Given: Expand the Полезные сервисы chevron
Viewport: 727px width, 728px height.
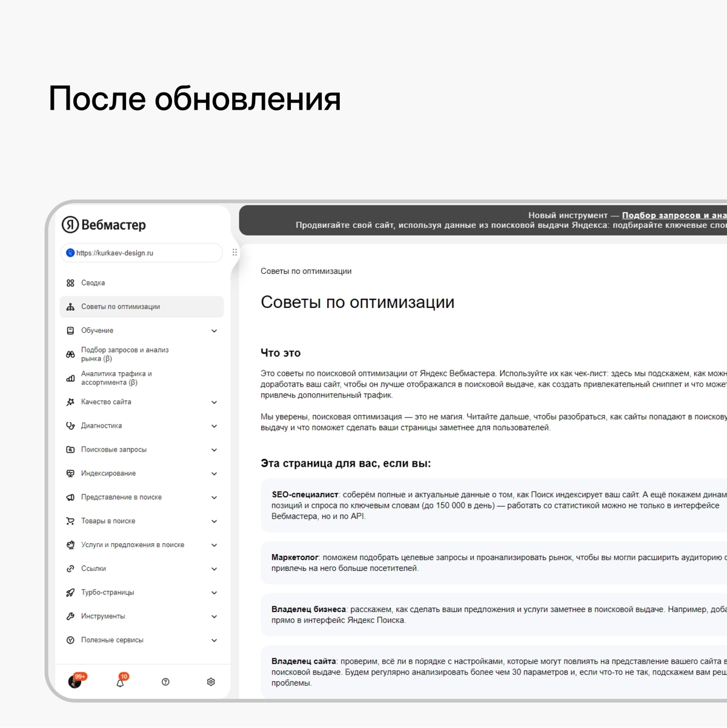Looking at the screenshot, I should click(214, 640).
